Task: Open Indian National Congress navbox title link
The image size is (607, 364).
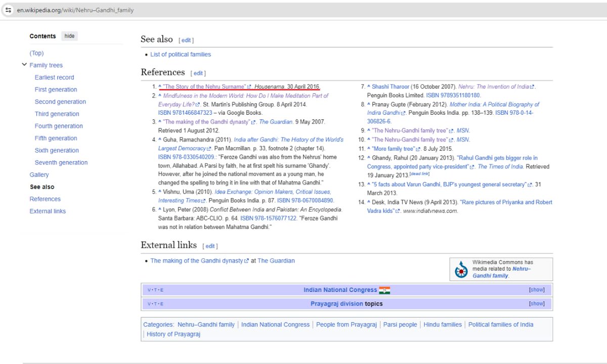Action: point(340,290)
